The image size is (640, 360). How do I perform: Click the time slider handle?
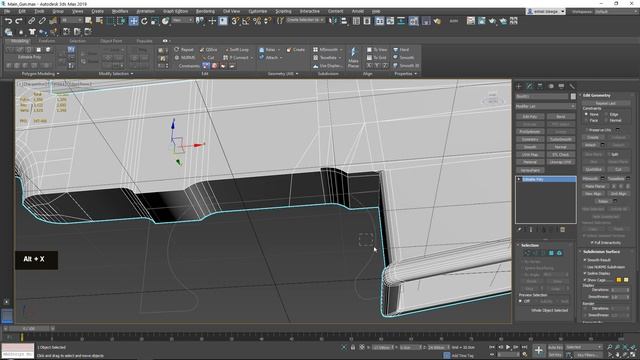(x=29, y=329)
